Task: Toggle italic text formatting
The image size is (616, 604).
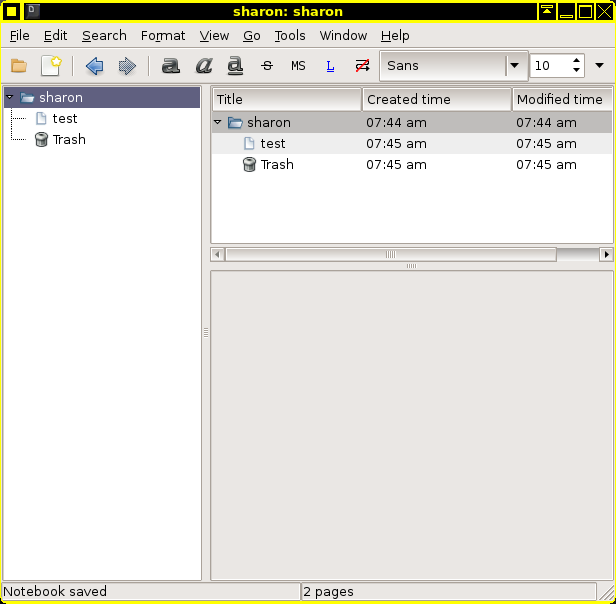Action: [204, 66]
